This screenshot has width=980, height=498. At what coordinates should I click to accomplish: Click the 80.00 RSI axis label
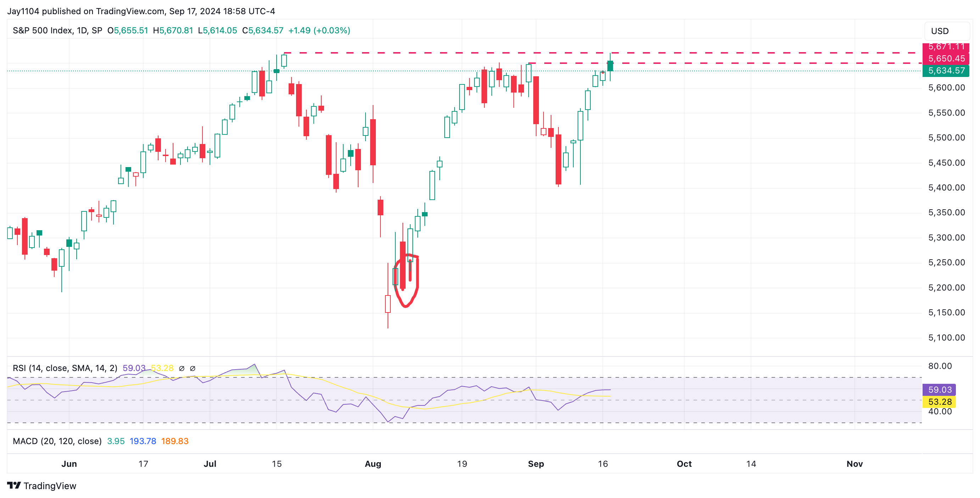point(940,366)
